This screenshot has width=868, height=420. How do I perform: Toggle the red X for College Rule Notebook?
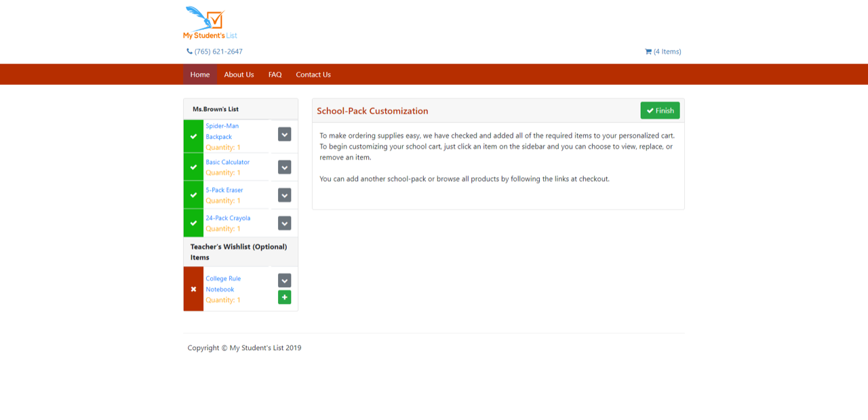pos(193,289)
